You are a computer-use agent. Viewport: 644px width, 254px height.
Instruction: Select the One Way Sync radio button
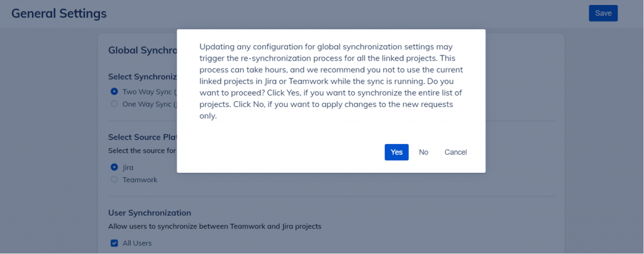click(x=114, y=104)
